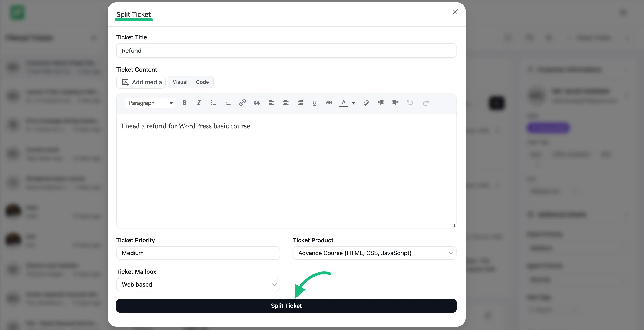The height and width of the screenshot is (330, 644).
Task: Open the Ticket Priority dropdown
Action: pyautogui.click(x=198, y=253)
